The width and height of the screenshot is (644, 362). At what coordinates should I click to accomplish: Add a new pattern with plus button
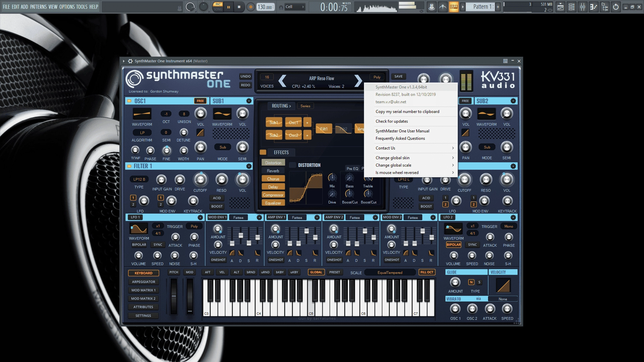tap(498, 7)
